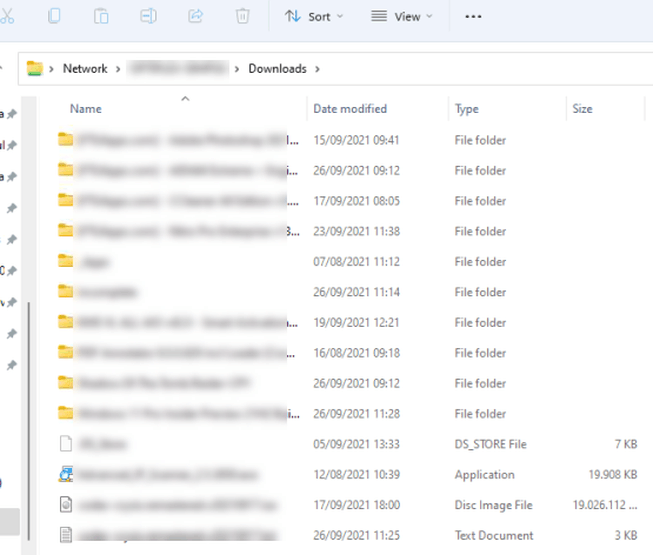This screenshot has width=653, height=555.
Task: Sort by the Size column header
Action: click(x=582, y=109)
